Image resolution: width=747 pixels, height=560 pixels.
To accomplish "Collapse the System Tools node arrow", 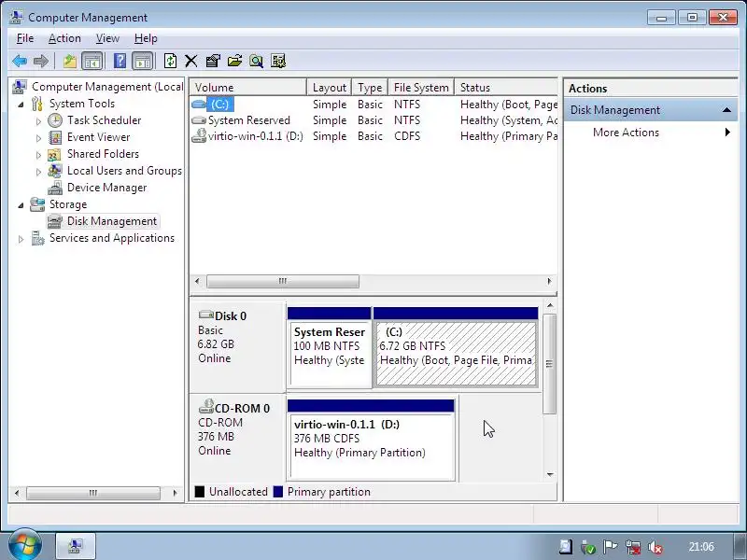I will [x=21, y=105].
